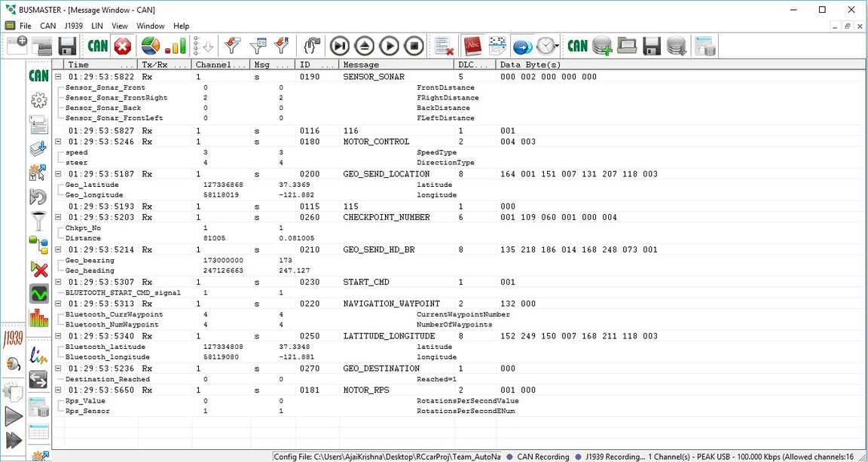The image size is (868, 462).
Task: Open the J1939 menu
Action: tap(74, 26)
